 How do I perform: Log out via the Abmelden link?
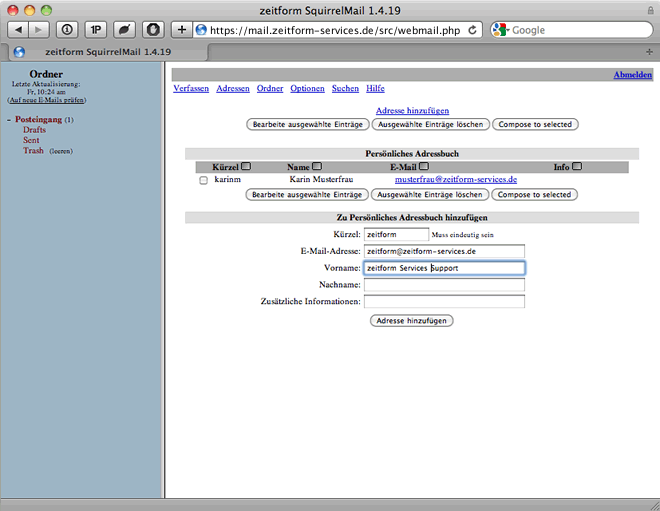pos(633,75)
